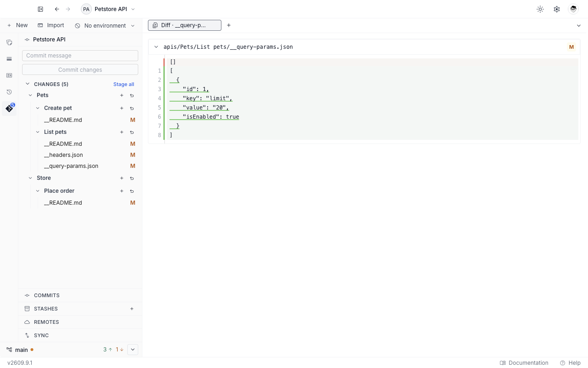
Task: Click the v2609.9.1 version label
Action: click(20, 363)
